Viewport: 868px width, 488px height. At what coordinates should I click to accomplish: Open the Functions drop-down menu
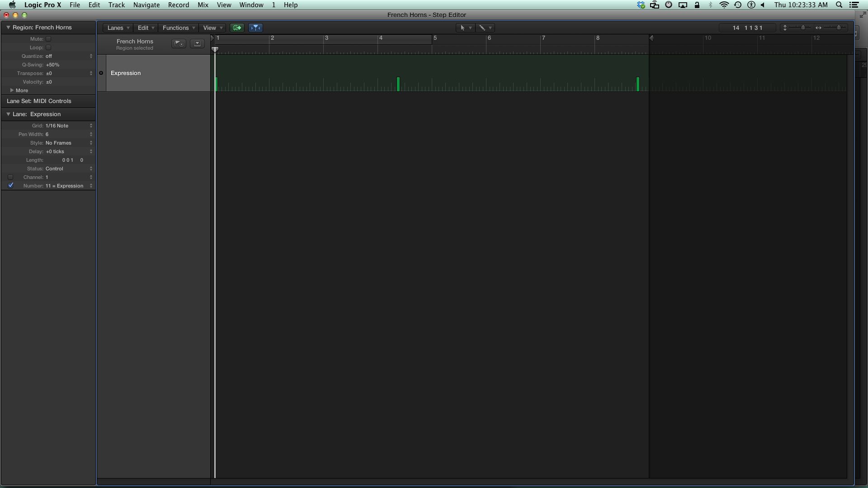[178, 28]
